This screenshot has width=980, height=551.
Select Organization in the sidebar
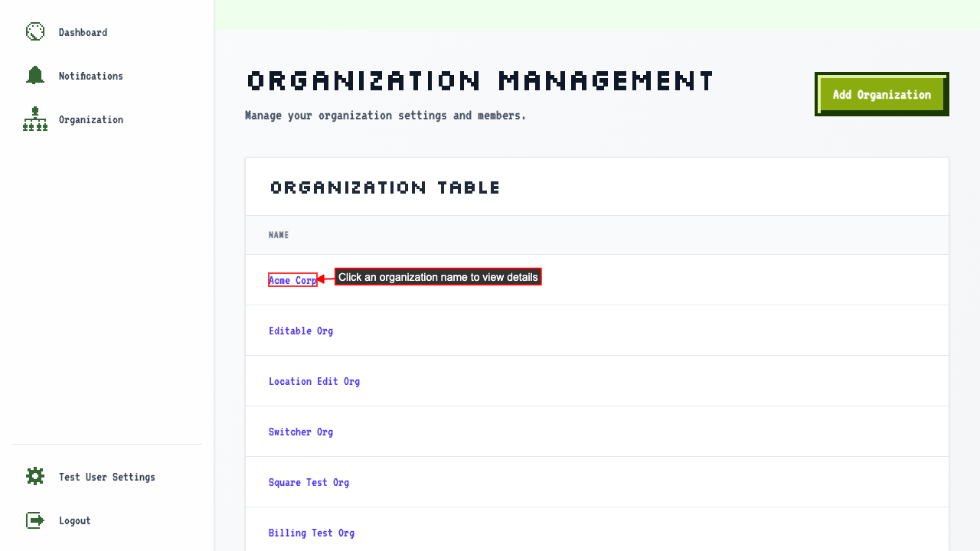click(x=90, y=119)
